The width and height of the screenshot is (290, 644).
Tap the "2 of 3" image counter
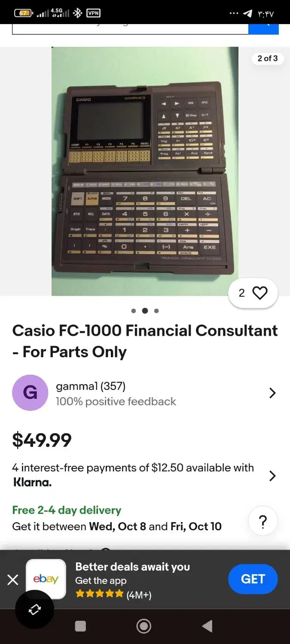point(267,58)
